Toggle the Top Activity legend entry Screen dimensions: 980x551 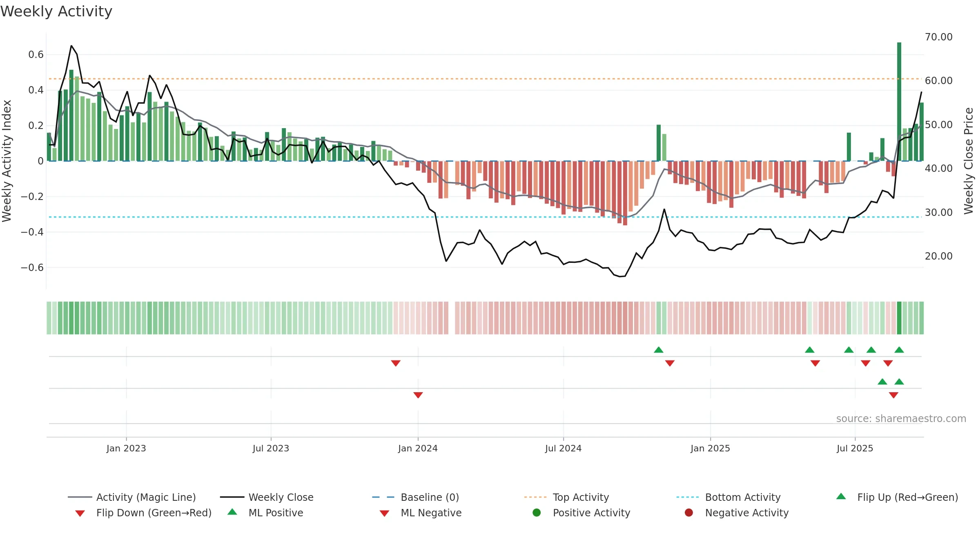(566, 497)
